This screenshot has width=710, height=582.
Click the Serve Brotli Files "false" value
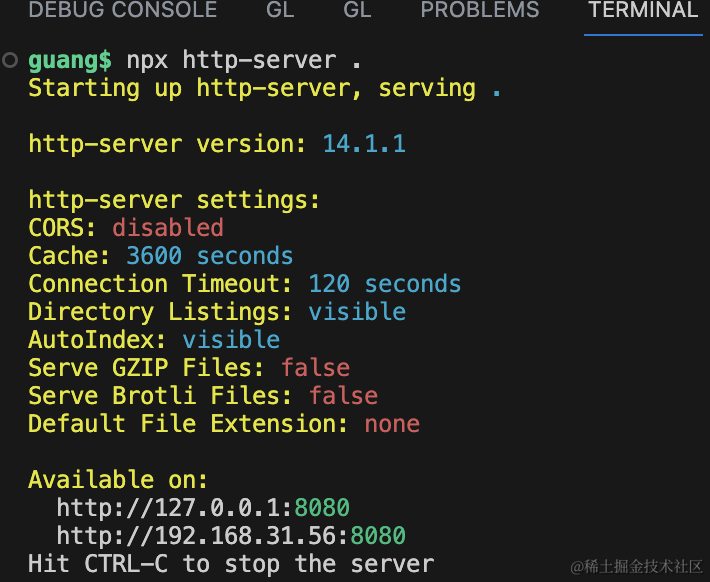tap(343, 396)
